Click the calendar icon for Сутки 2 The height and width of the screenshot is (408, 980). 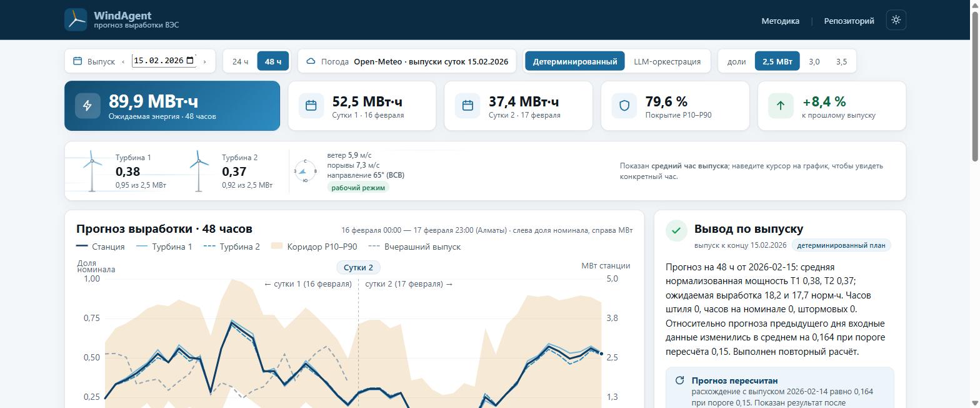coord(467,106)
